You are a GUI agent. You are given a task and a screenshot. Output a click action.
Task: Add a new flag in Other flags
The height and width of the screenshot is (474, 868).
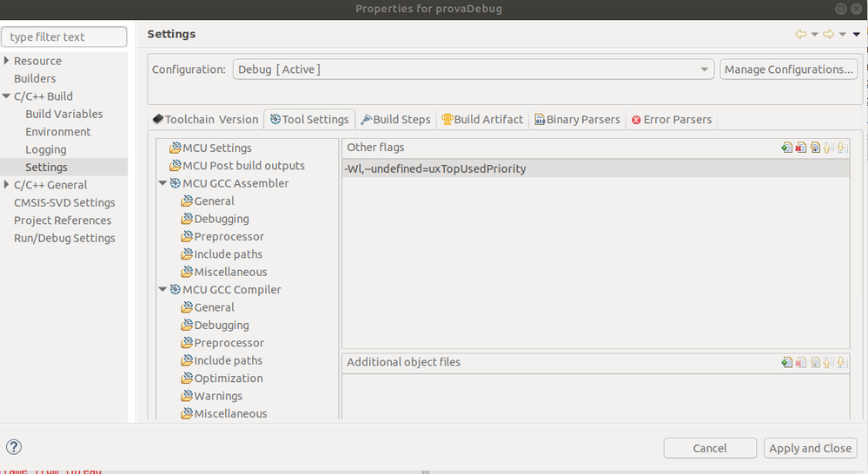[786, 147]
